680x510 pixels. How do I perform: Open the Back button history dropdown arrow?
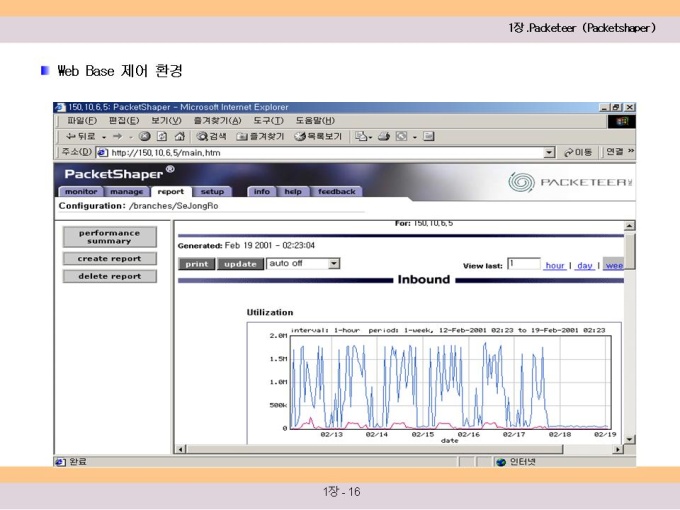pyautogui.click(x=104, y=137)
